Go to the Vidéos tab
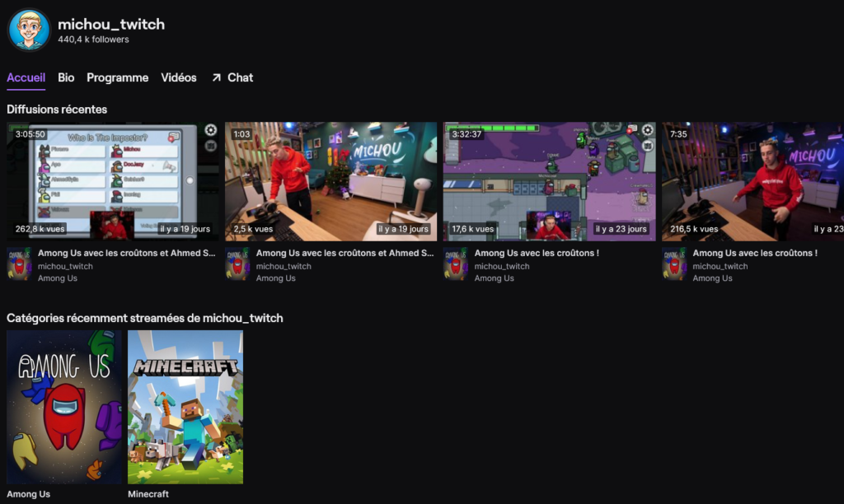The image size is (844, 504). pos(179,77)
